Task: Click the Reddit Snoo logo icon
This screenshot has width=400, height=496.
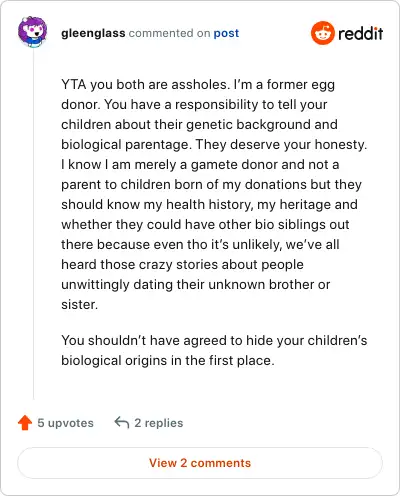Action: click(x=323, y=33)
